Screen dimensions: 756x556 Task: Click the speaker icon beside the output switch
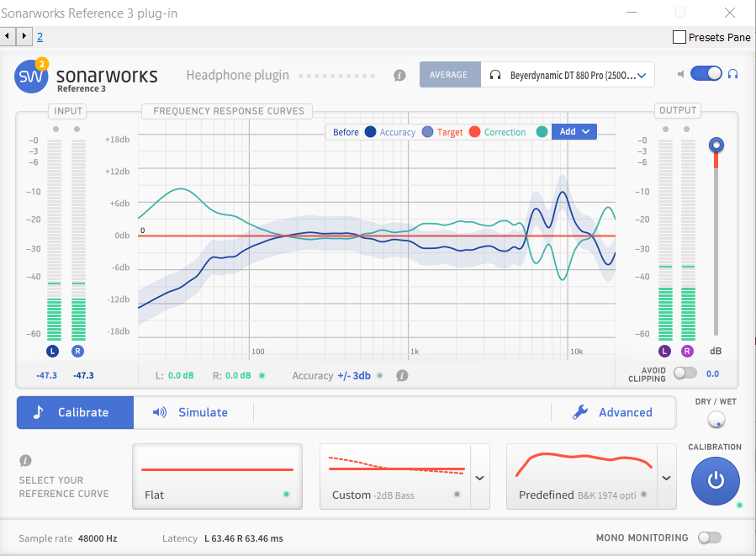(681, 74)
